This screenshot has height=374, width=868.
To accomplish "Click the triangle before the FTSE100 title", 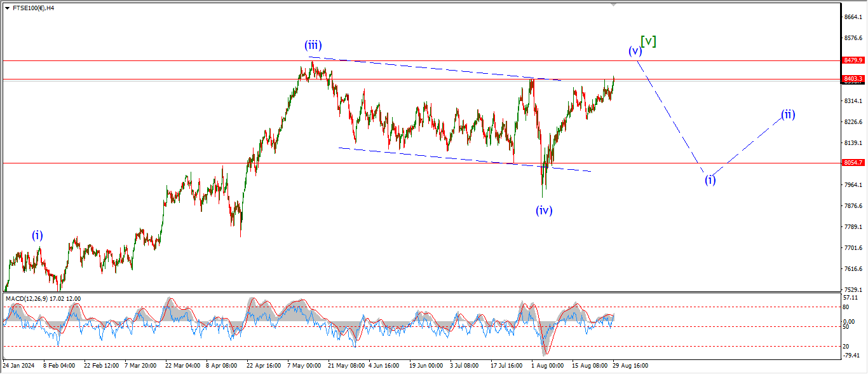I will click(x=7, y=8).
